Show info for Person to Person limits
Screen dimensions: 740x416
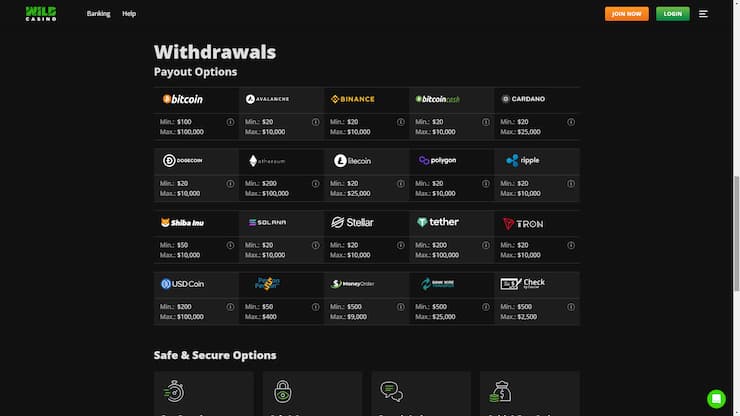(x=315, y=307)
